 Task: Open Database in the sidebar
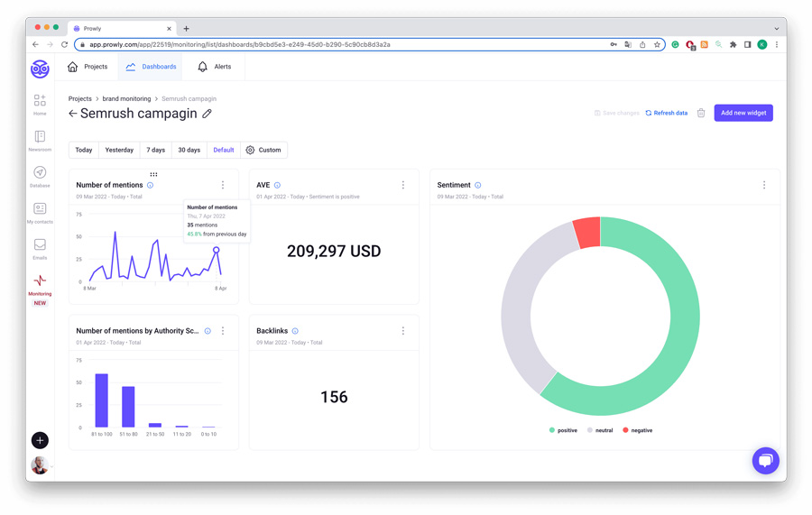pyautogui.click(x=40, y=177)
